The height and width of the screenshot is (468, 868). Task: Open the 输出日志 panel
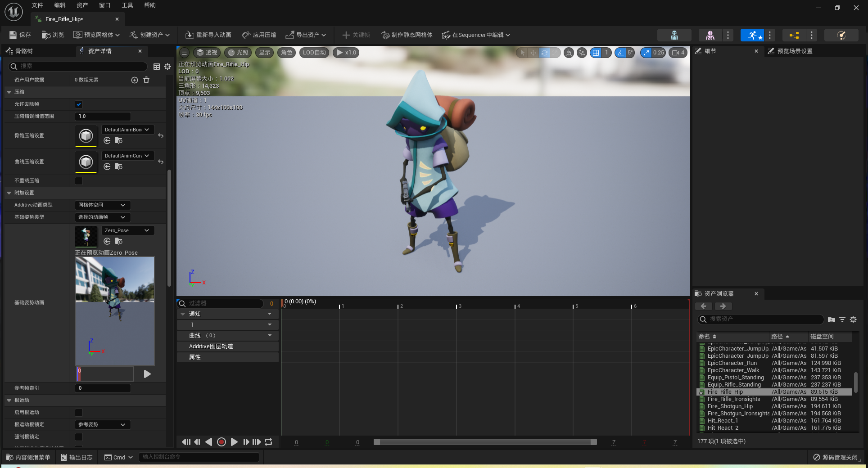pyautogui.click(x=77, y=457)
